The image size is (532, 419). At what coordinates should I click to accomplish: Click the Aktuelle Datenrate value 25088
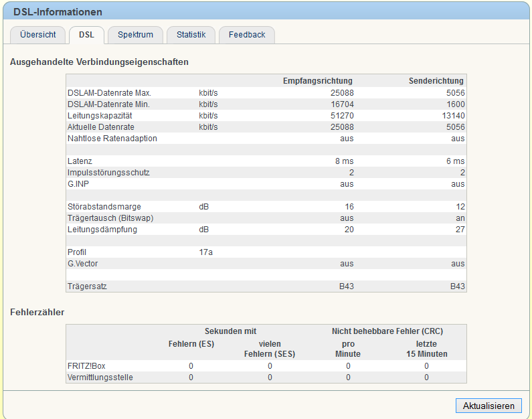[342, 127]
